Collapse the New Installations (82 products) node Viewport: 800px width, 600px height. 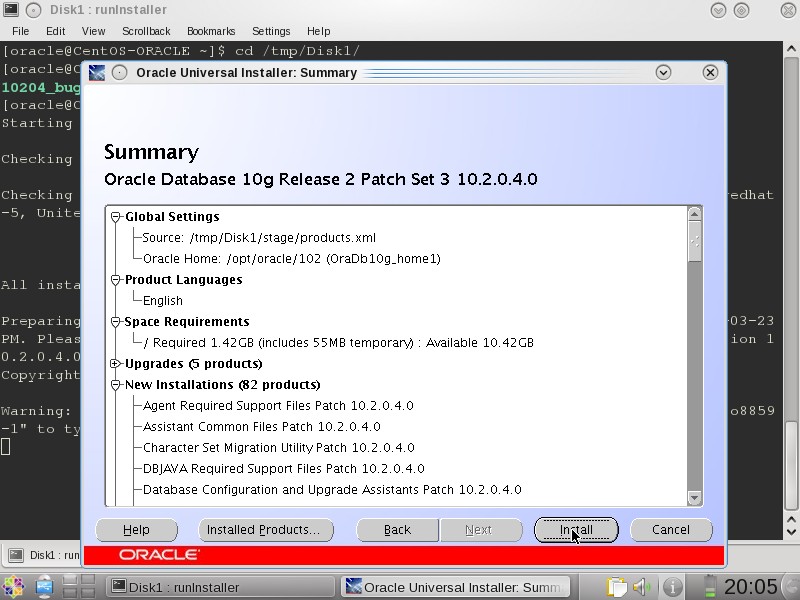coord(116,385)
